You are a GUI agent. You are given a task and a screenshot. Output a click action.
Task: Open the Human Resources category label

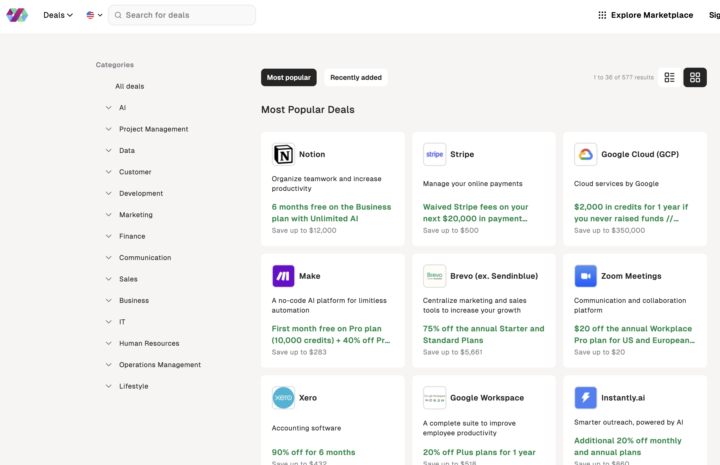[x=149, y=343]
